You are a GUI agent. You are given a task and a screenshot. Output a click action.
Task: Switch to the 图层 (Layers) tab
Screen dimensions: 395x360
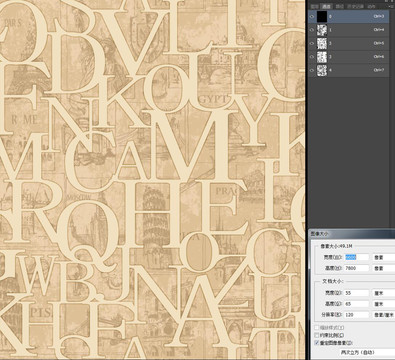(x=314, y=6)
